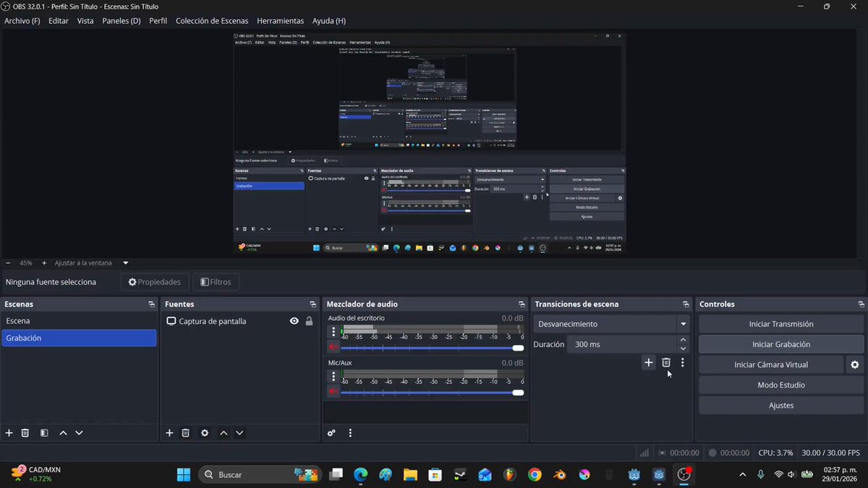Screen dimensions: 868x488
Task: Move the scene down with arrow icon
Action: [79, 433]
